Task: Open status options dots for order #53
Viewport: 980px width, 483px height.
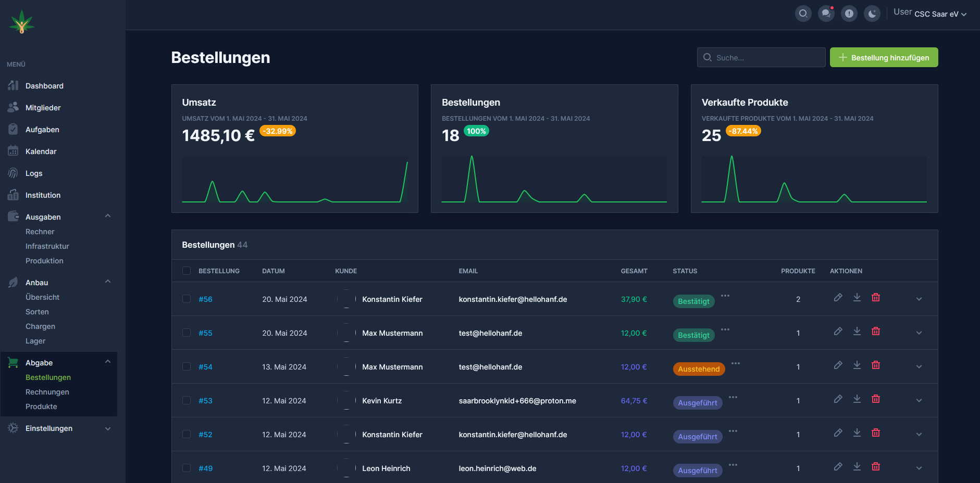Action: pos(733,397)
